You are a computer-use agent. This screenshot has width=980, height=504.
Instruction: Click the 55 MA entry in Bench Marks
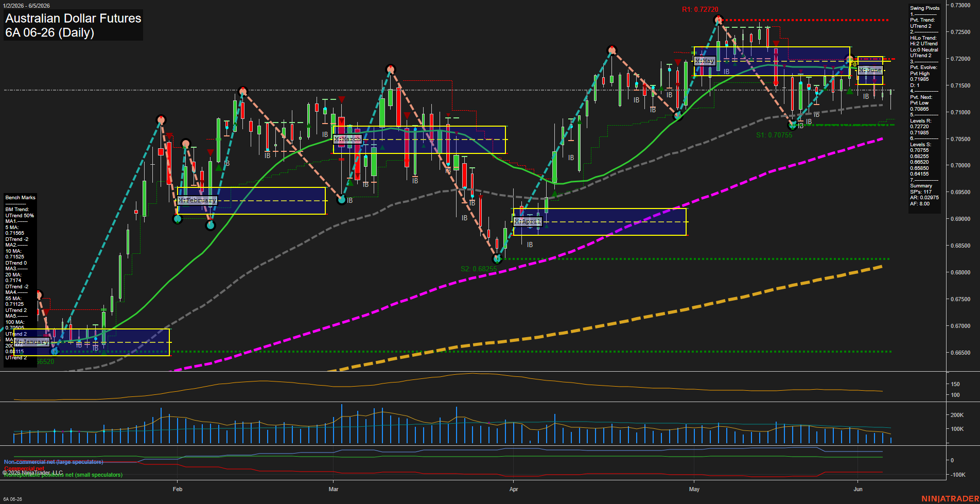[x=13, y=299]
